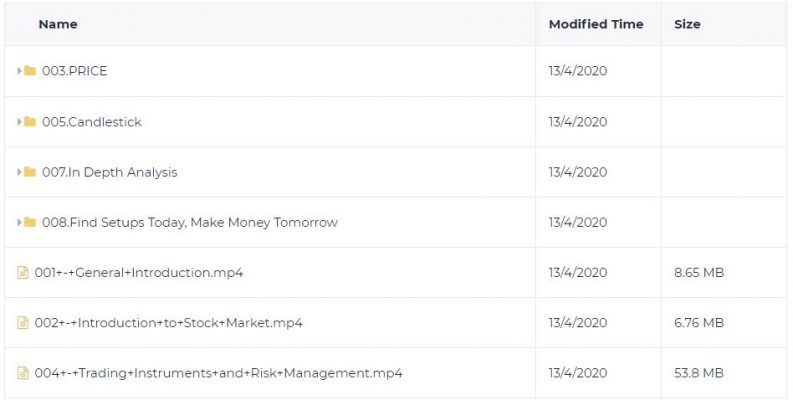Sort by the Modified Time column header
The height and width of the screenshot is (400, 793).
point(596,24)
